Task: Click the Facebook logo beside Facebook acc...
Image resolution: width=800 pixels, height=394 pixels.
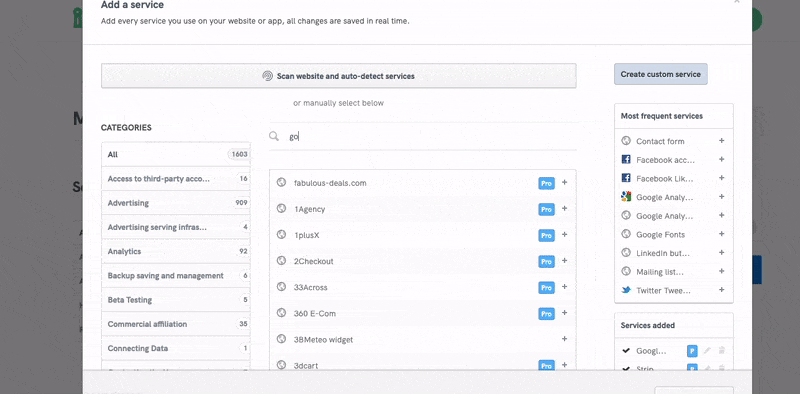Action: pyautogui.click(x=626, y=160)
